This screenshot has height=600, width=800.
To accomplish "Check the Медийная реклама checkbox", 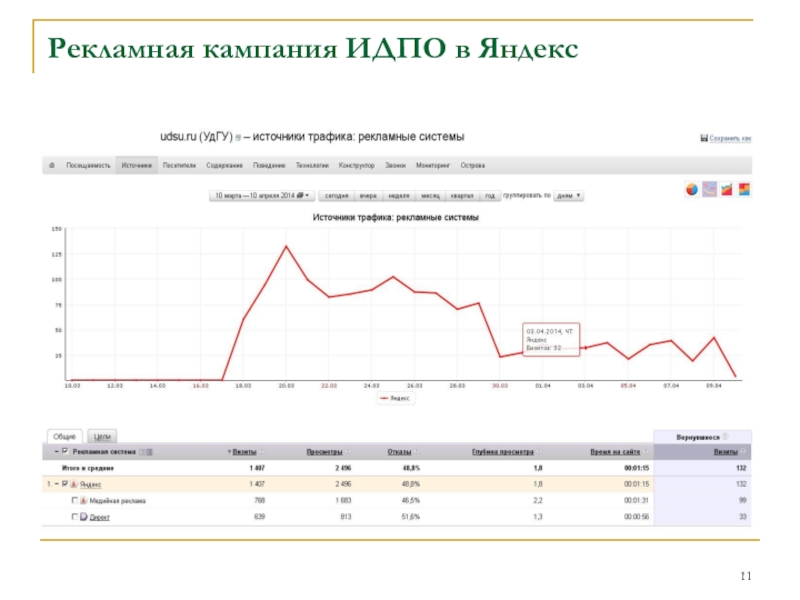I will click(x=75, y=500).
